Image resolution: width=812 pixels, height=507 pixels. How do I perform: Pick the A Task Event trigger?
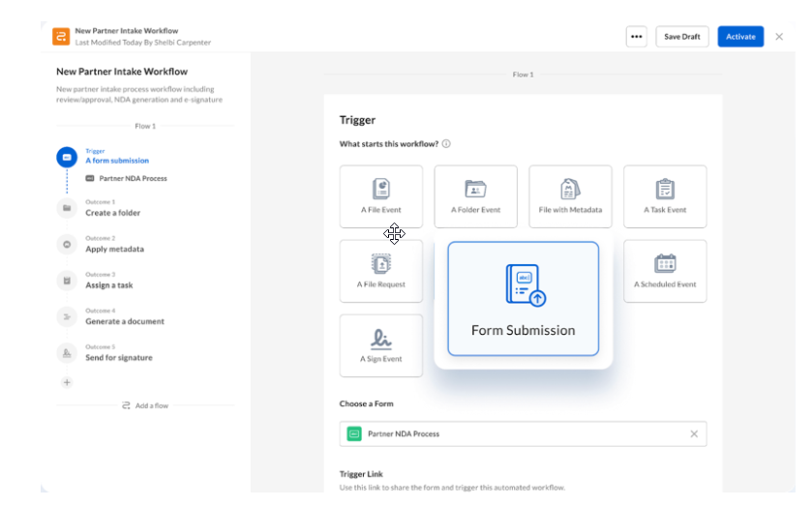click(x=665, y=195)
